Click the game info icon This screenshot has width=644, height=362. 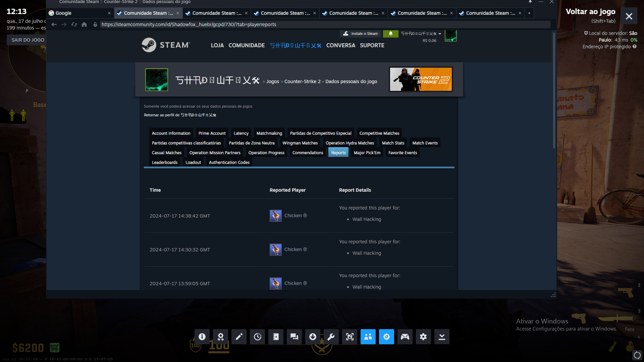(202, 337)
